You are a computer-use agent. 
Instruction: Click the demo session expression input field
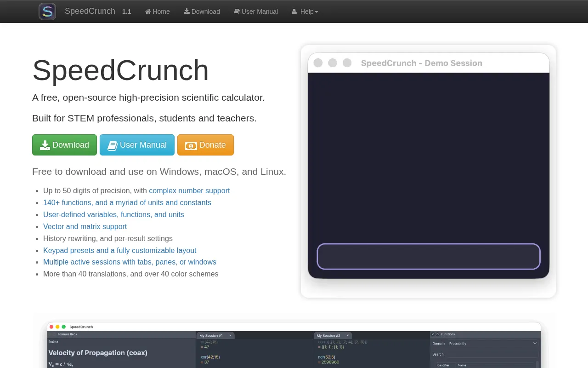pyautogui.click(x=429, y=256)
